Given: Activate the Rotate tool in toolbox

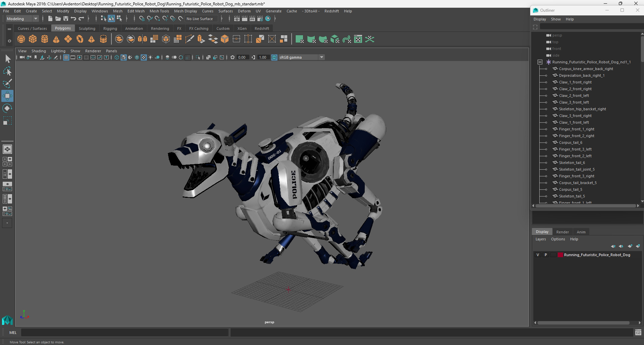Looking at the screenshot, I should [x=7, y=108].
